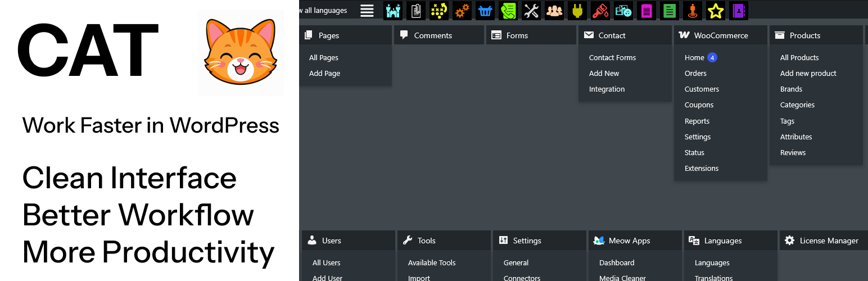Open Contact Forms link
Image resolution: width=868 pixels, height=281 pixels.
pyautogui.click(x=612, y=57)
